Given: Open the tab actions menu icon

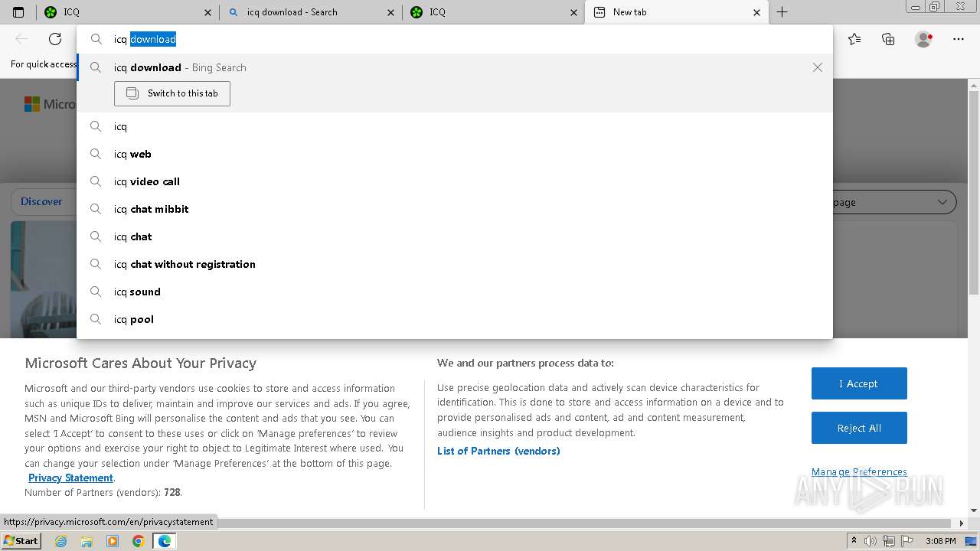Looking at the screenshot, I should [18, 12].
